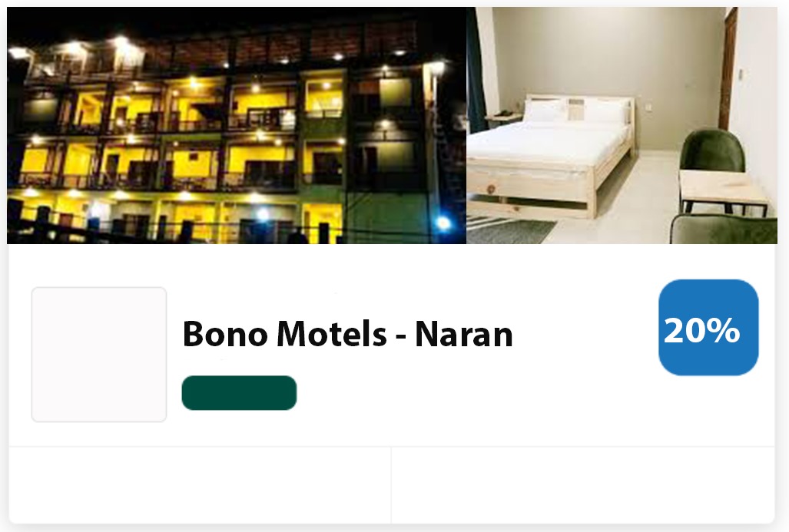Viewport: 789px width, 532px height.
Task: Click the dark green pill button
Action: click(239, 393)
